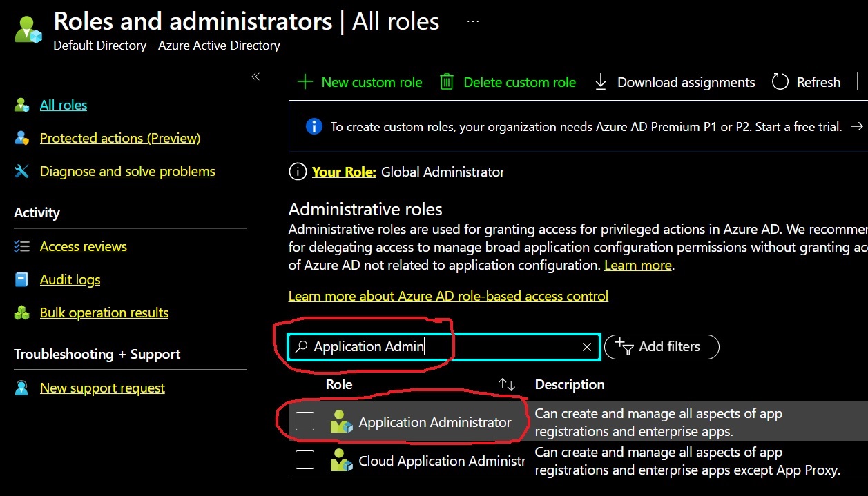The width and height of the screenshot is (868, 496).
Task: Click New custom role label
Action: 372,82
